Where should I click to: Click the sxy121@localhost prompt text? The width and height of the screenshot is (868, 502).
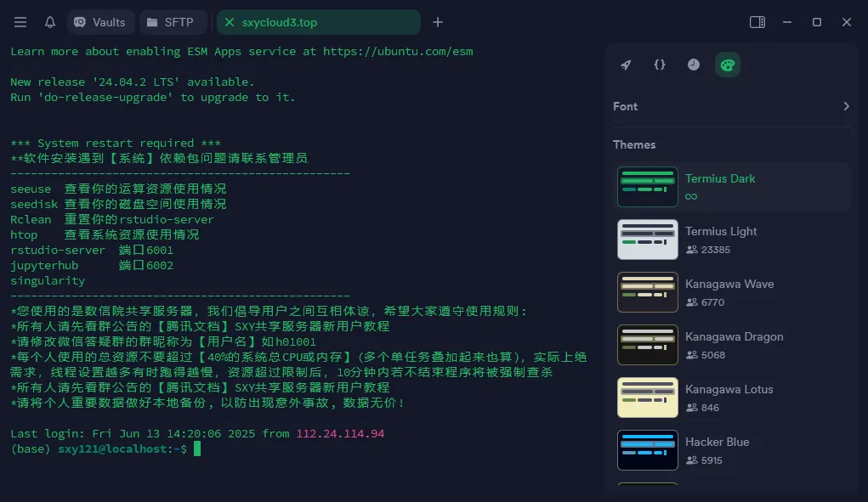click(112, 449)
